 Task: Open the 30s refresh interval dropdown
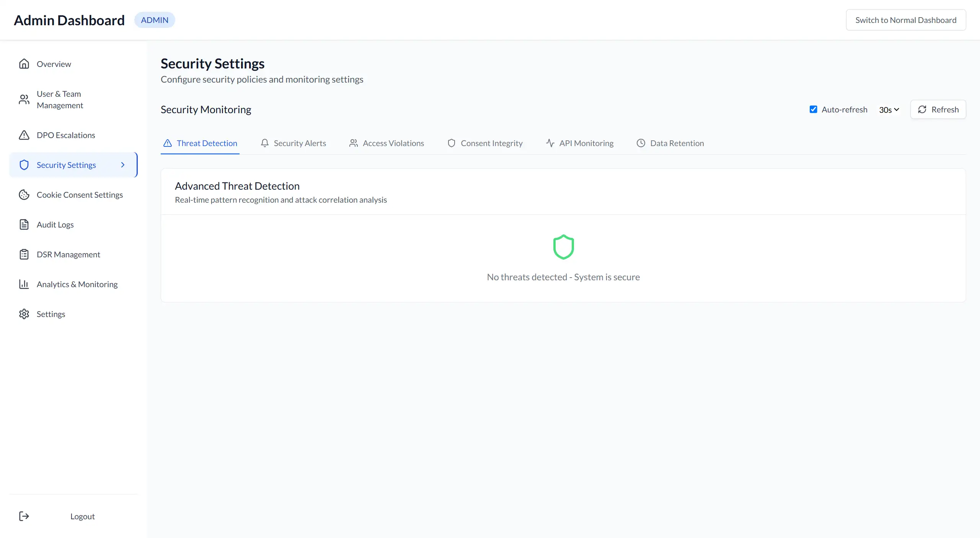(888, 110)
